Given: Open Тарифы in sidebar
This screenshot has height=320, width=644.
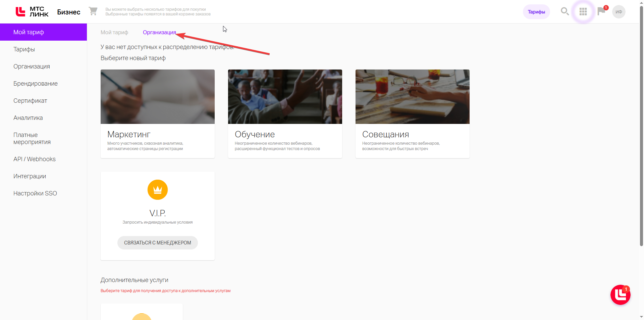Looking at the screenshot, I should [x=44, y=49].
